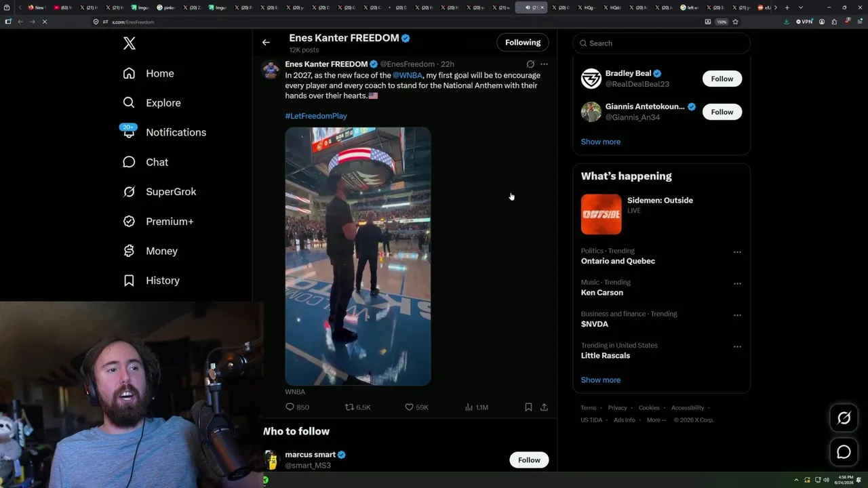Share the Enes Kanter post
The image size is (868, 488).
pos(544,407)
